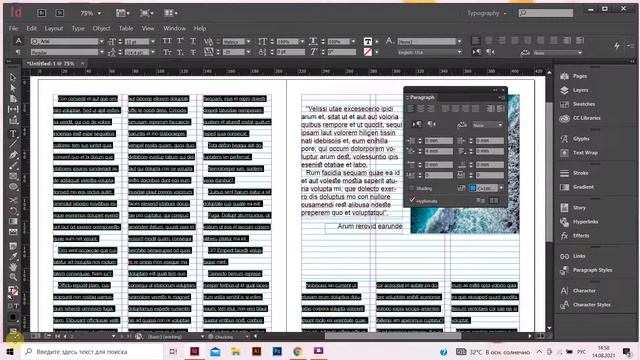Image resolution: width=640 pixels, height=360 pixels.
Task: Click the Windows taskbar search box
Action: point(92,351)
